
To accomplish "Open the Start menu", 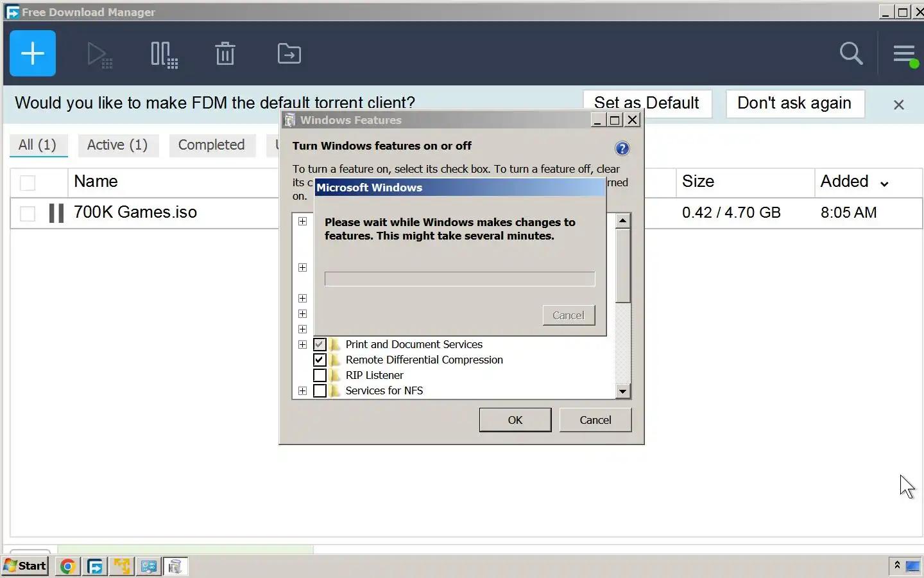I will coord(25,566).
